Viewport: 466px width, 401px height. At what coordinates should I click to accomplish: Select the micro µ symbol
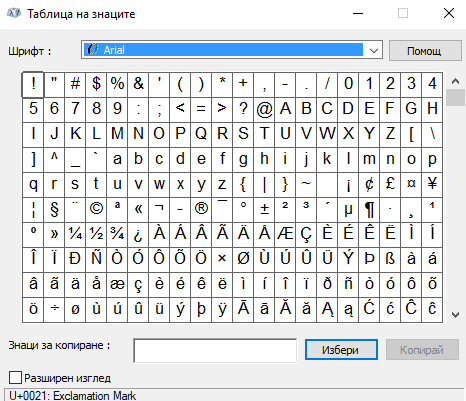(348, 210)
